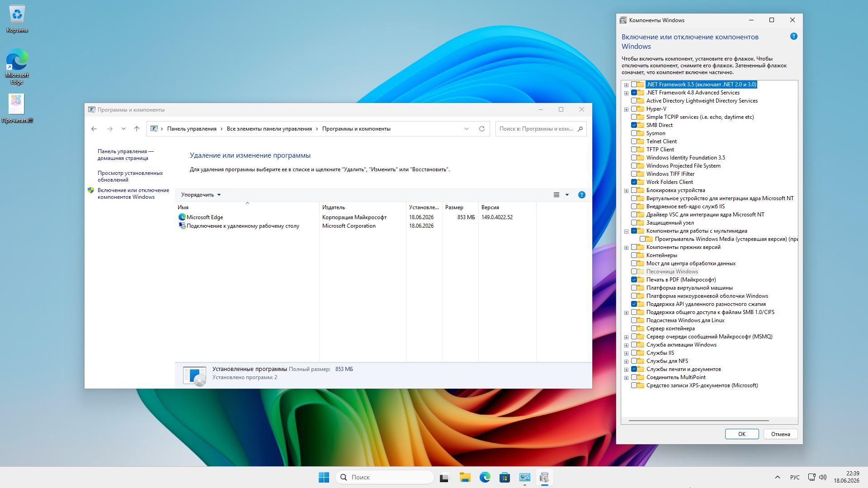This screenshot has width=868, height=488.
Task: Click Включение или отключение компонентов Windows link
Action: pos(133,193)
